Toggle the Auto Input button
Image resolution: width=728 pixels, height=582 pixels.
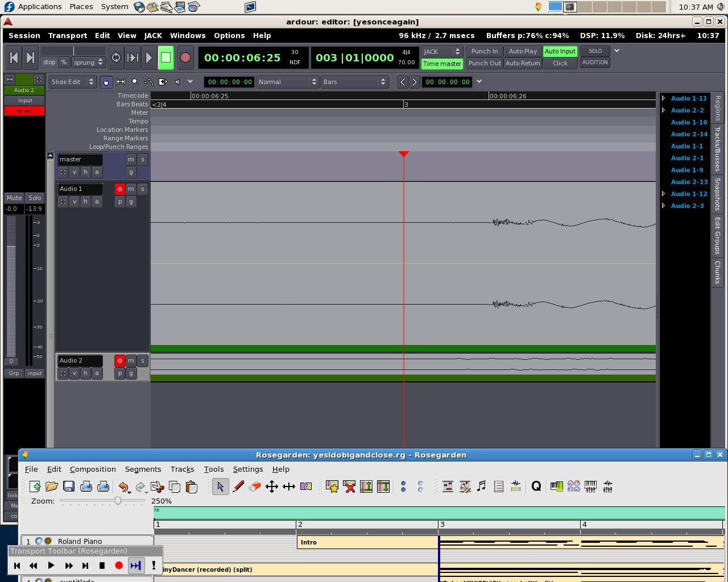coord(560,51)
